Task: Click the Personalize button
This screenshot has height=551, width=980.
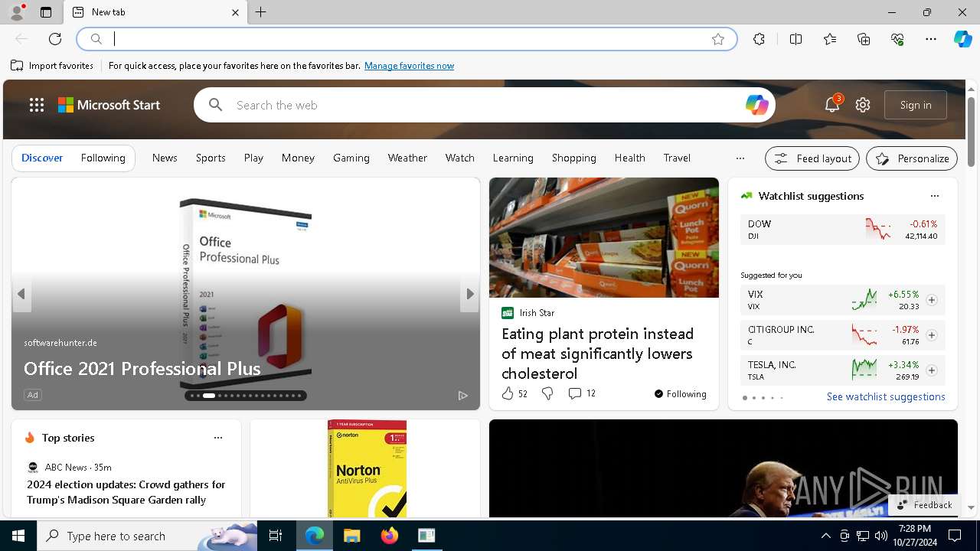Action: point(912,158)
